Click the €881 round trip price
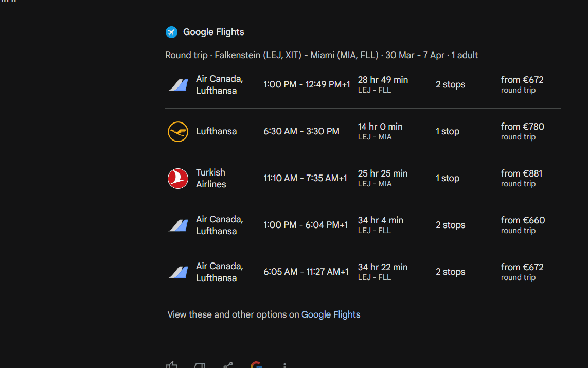588x368 pixels. click(522, 173)
